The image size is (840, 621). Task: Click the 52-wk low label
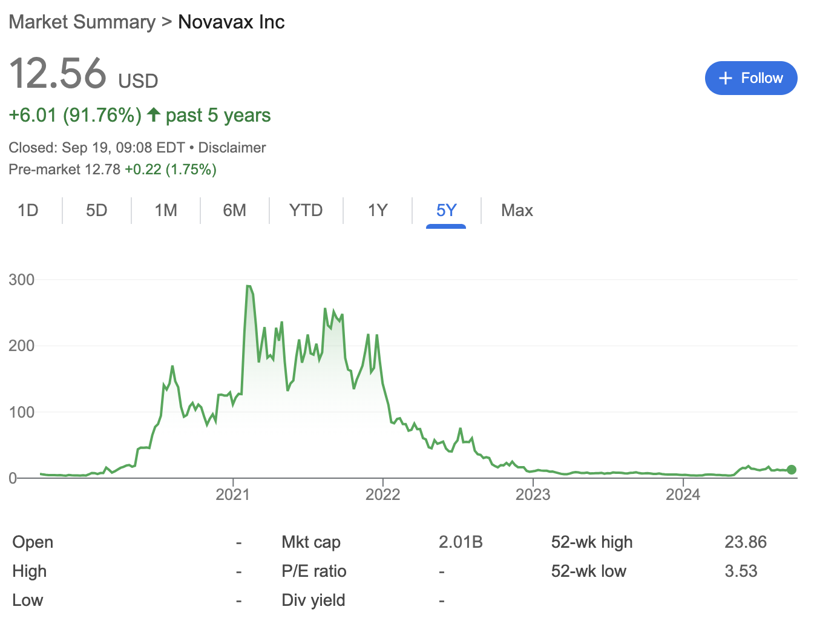coord(589,571)
